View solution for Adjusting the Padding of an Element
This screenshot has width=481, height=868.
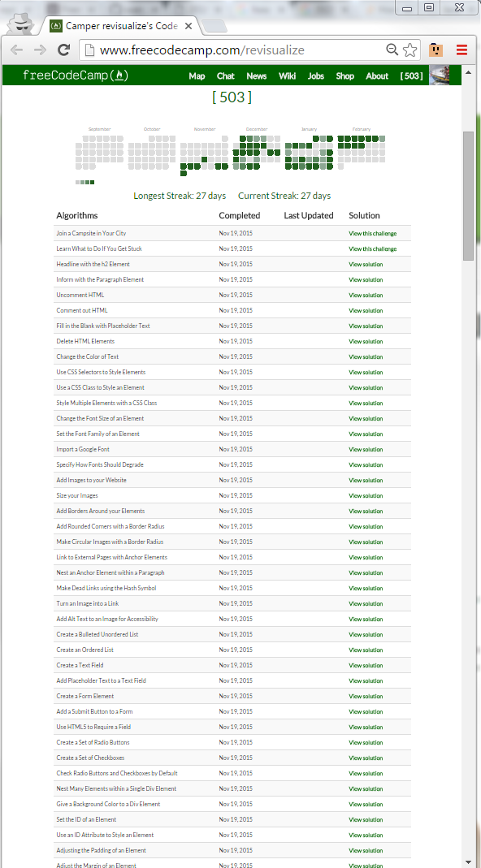366,851
